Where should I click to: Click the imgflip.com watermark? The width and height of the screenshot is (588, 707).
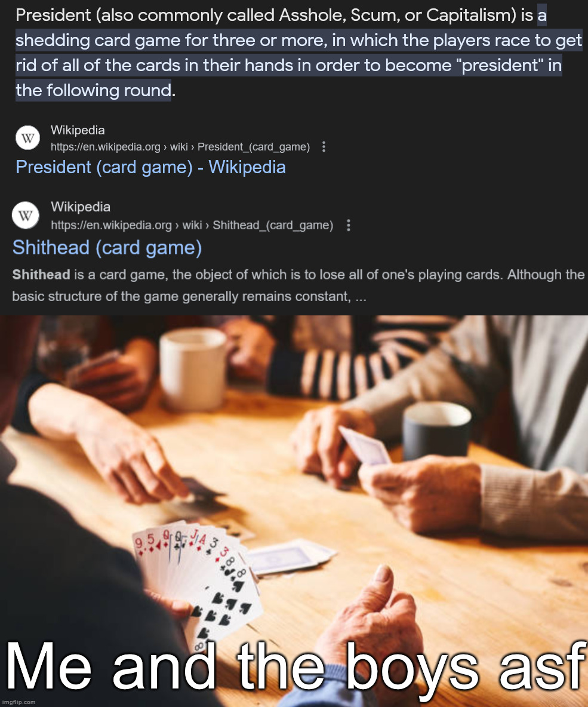(x=19, y=702)
